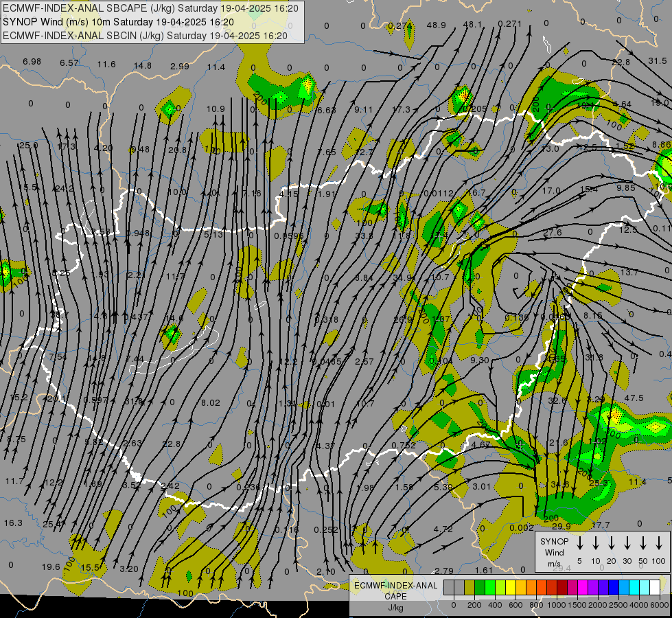672x618 pixels.
Task: Click the wind arrow above the 10 label
Action: click(x=596, y=543)
